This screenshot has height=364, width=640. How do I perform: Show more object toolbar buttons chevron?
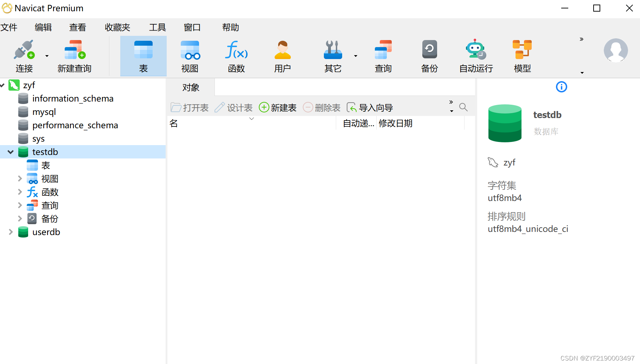tap(451, 102)
